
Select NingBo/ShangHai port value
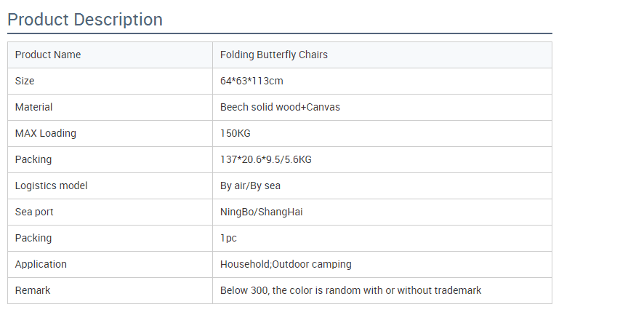(x=261, y=212)
